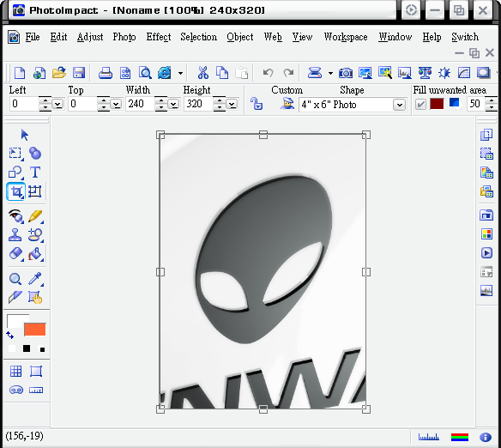Open the scanner dropdown arrow
The height and width of the screenshot is (448, 501).
(330, 73)
